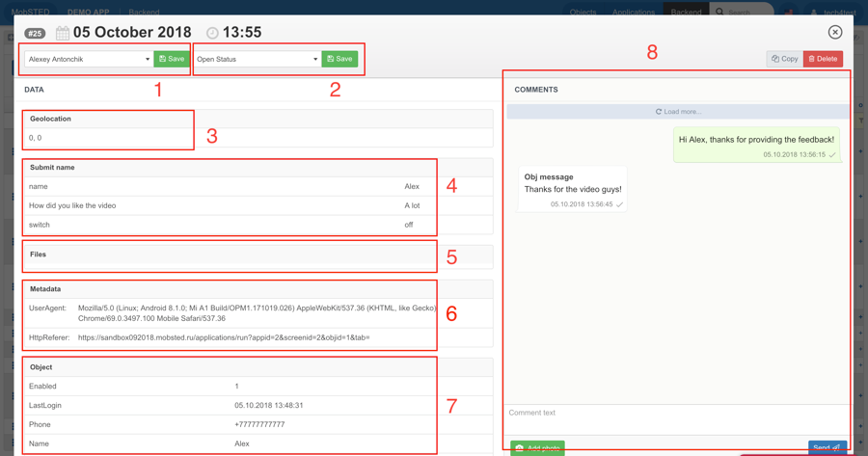Image resolution: width=868 pixels, height=456 pixels.
Task: Delete this record with the red Delete button
Action: point(823,59)
